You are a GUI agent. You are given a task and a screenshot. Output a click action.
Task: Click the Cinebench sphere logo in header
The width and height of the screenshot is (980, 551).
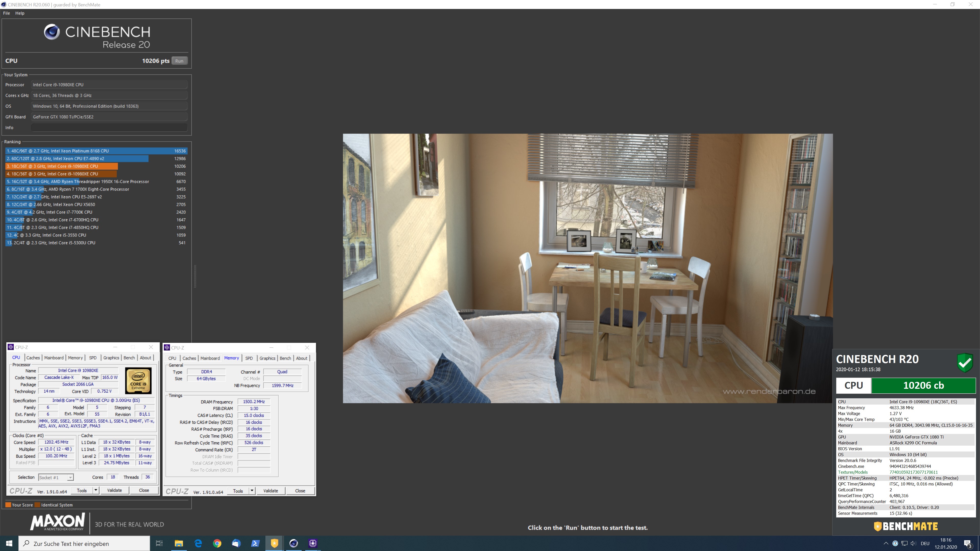tap(52, 32)
